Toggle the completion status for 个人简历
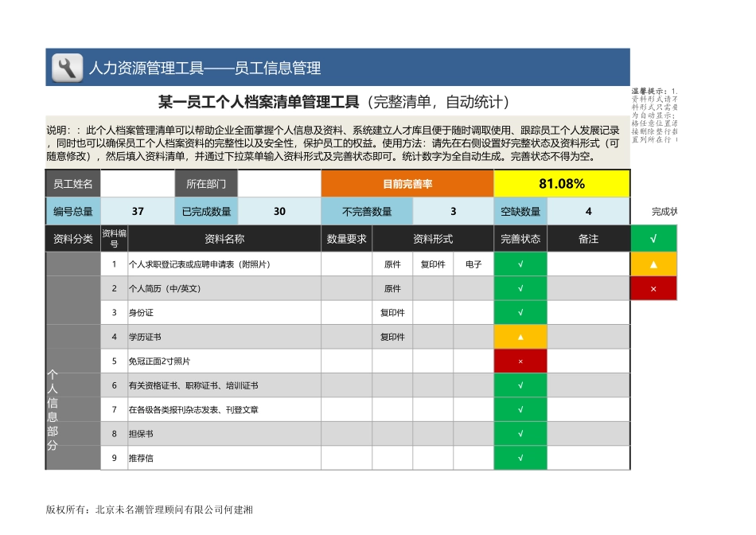 pos(520,287)
